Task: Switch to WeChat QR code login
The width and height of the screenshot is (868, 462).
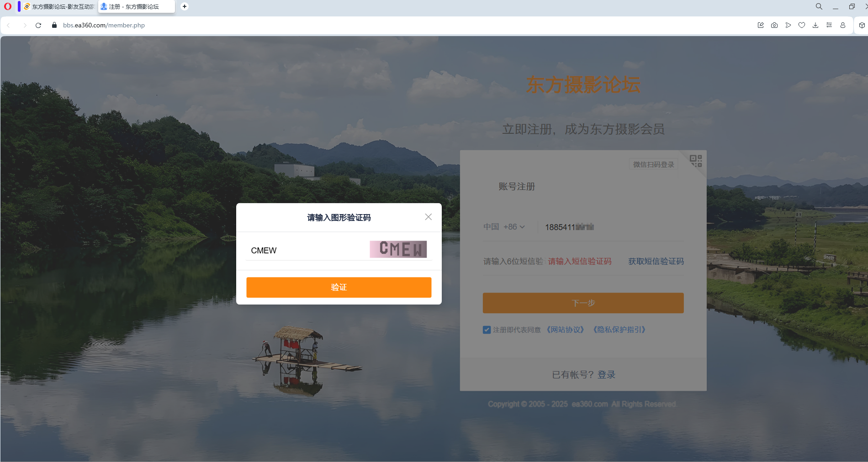Action: coord(695,161)
